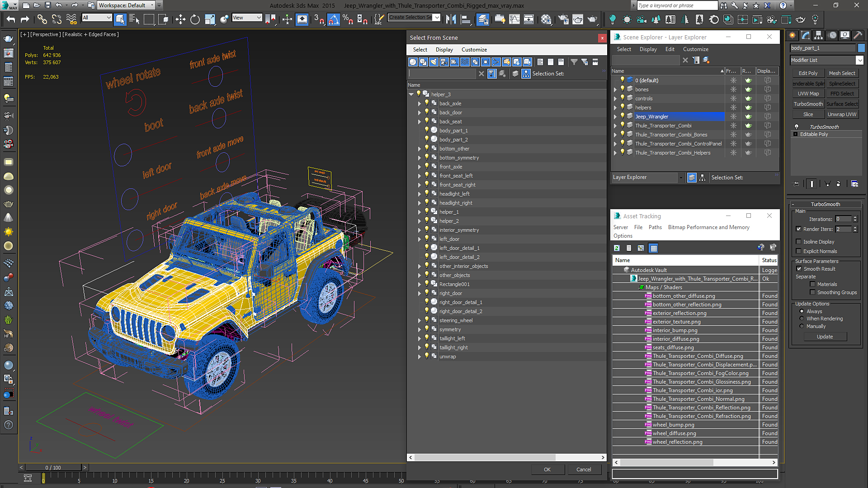Click the Percent Snap toggle icon

[x=348, y=19]
